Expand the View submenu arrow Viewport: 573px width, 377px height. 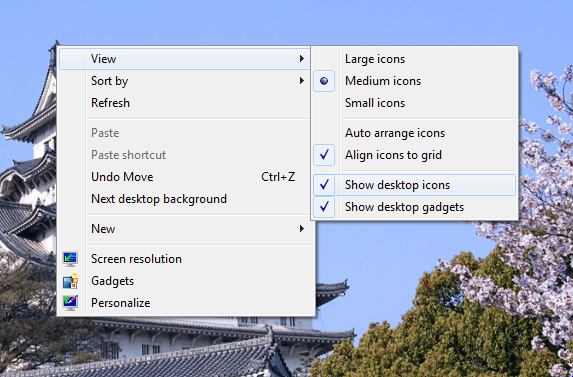[x=301, y=58]
